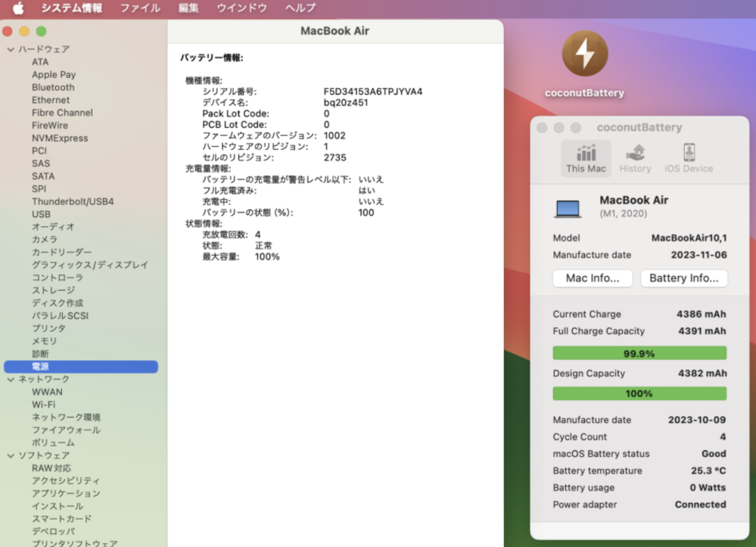
Task: Open the History tab in coconutBattery
Action: 635,159
